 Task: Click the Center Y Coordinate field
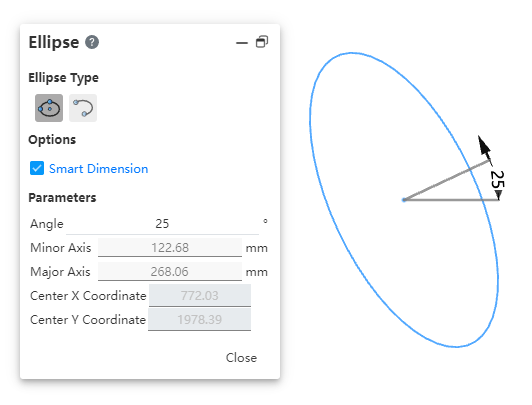click(x=200, y=320)
